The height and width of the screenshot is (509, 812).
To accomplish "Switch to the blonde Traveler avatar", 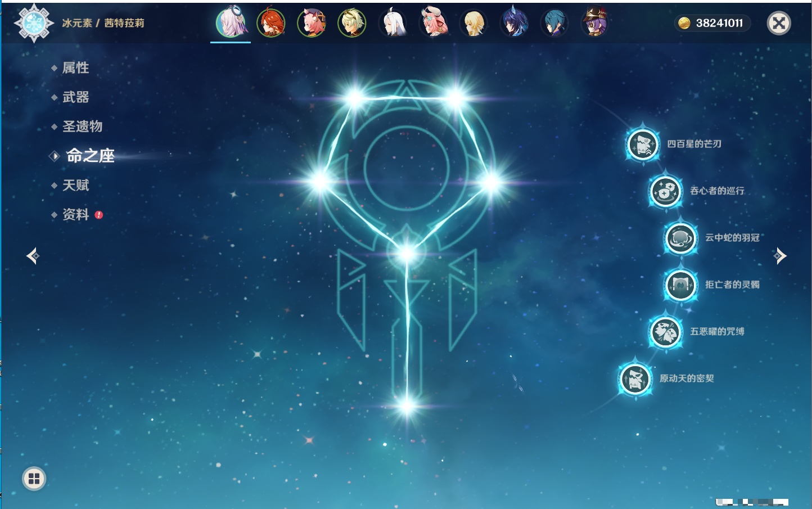I will [473, 23].
